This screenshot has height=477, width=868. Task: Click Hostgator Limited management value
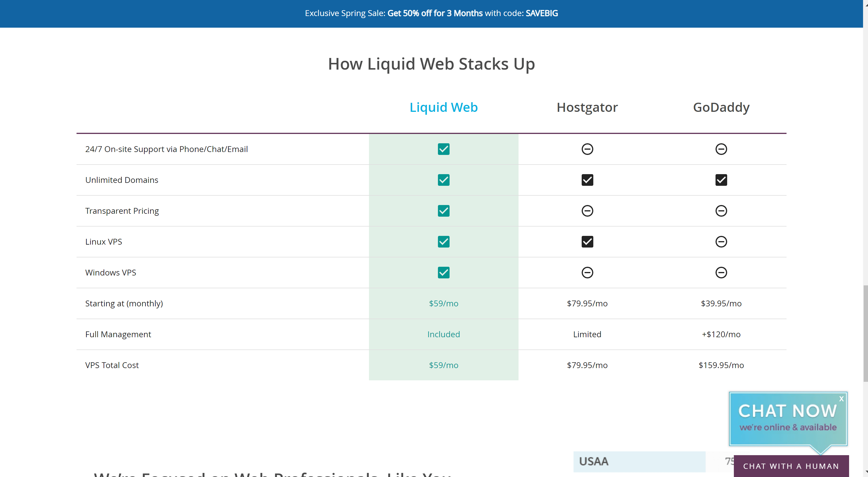[587, 334]
